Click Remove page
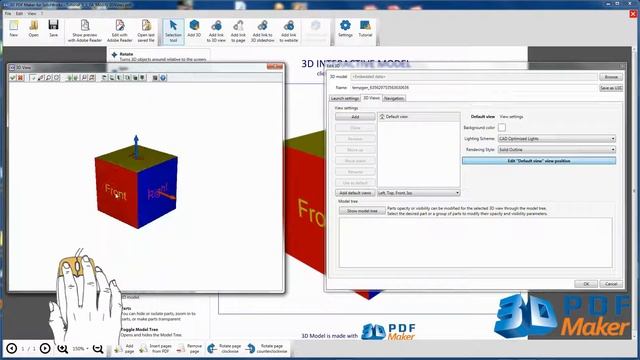This screenshot has height=360, width=640. (x=189, y=349)
